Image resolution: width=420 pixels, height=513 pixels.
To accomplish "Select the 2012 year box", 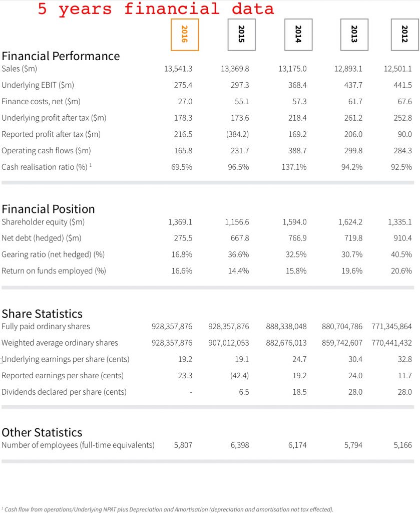I will tap(404, 35).
